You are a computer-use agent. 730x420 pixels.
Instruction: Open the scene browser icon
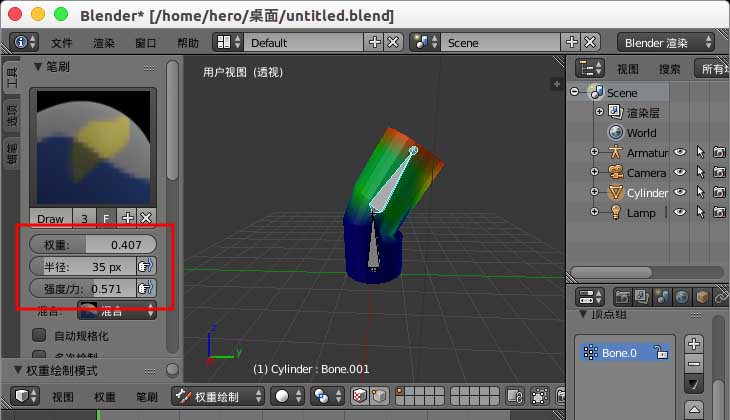pyautogui.click(x=425, y=42)
